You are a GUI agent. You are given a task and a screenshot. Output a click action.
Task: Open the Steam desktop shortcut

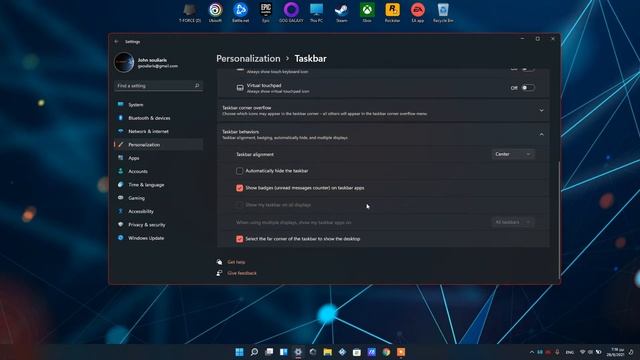point(342,13)
